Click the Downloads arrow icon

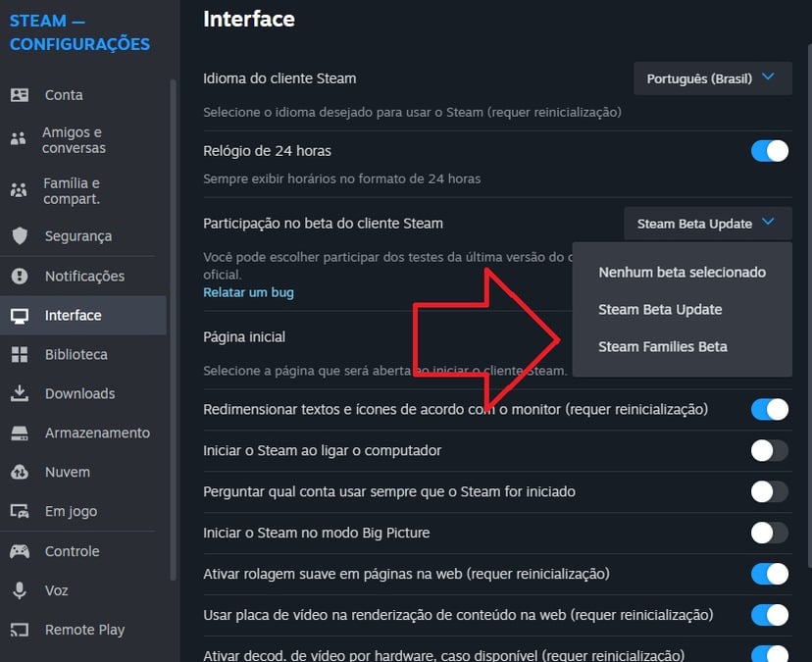coord(20,393)
